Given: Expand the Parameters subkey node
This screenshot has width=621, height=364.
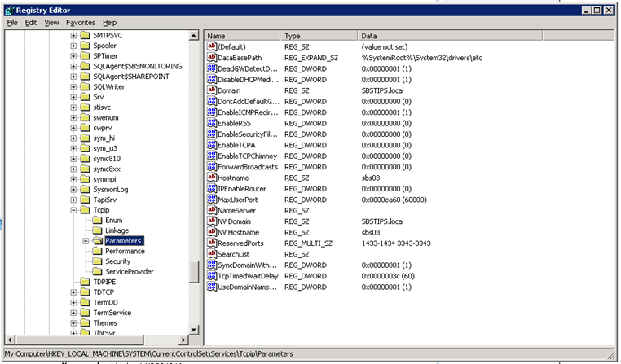Looking at the screenshot, I should coord(86,241).
